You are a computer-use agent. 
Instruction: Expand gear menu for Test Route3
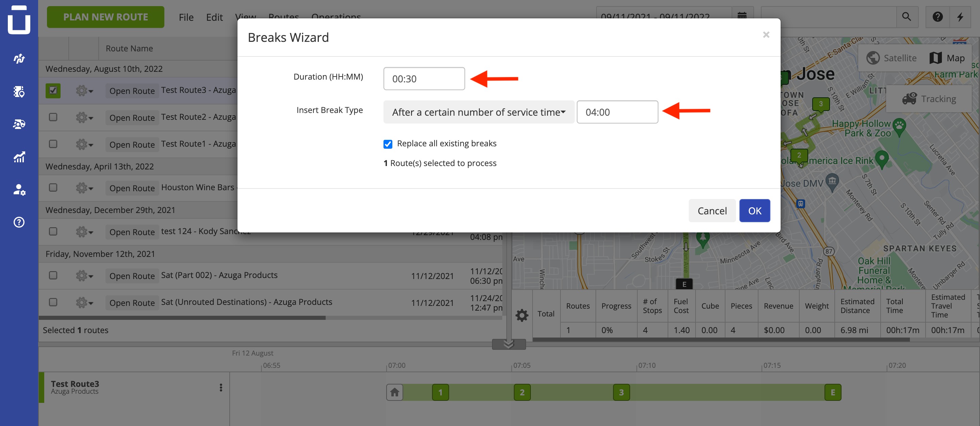click(84, 91)
